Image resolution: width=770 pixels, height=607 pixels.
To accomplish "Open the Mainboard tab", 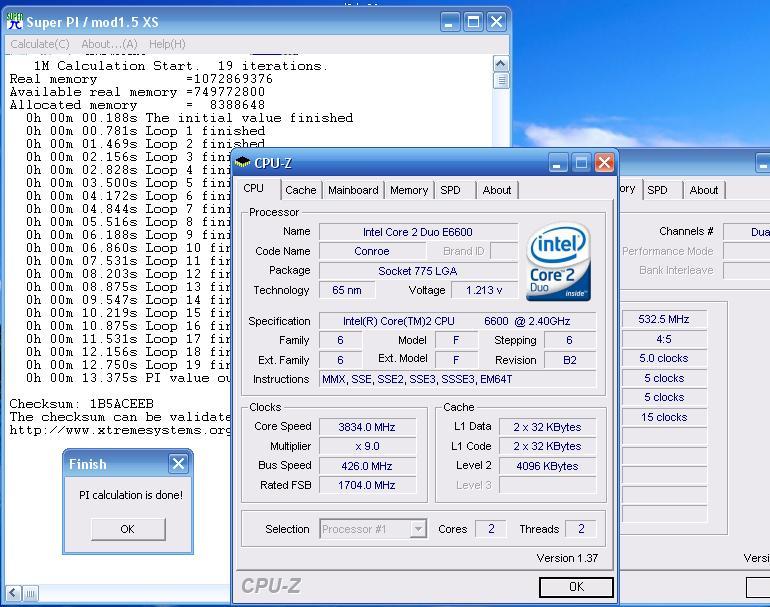I will tap(353, 190).
